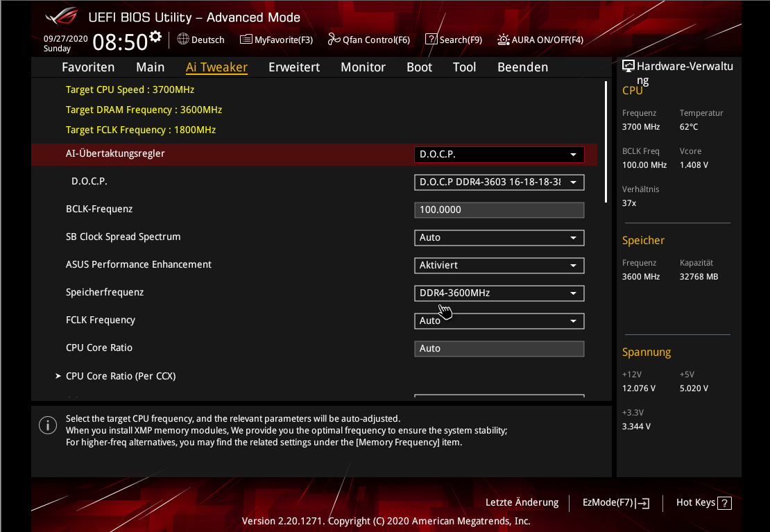Click the Spannung section heading
770x532 pixels.
coord(647,352)
